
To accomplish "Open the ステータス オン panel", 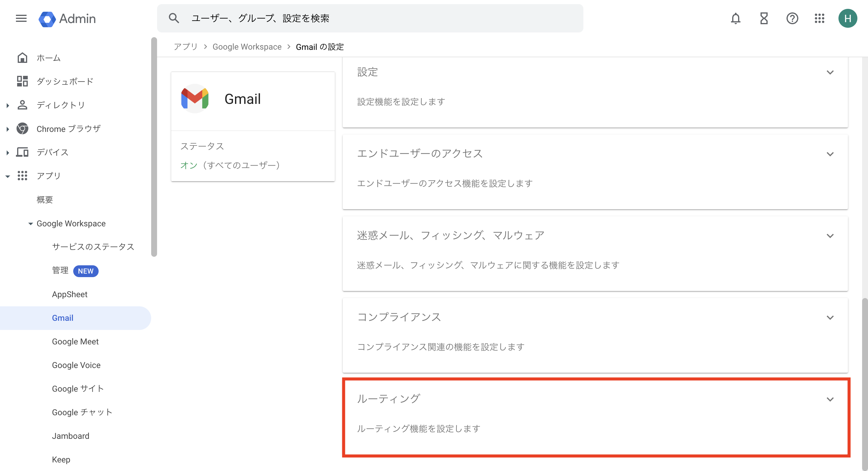I will 253,156.
